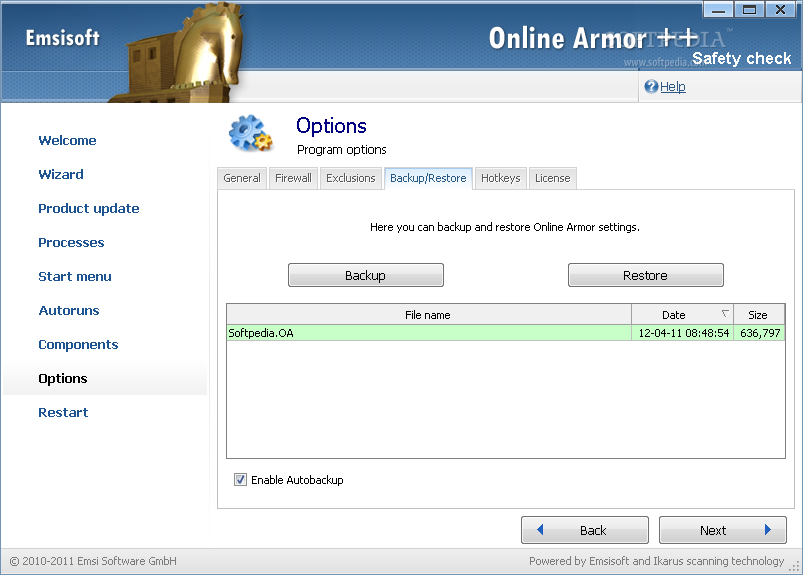Screen dimensions: 803x575
Task: Go Back with the Back button
Action: 585,530
